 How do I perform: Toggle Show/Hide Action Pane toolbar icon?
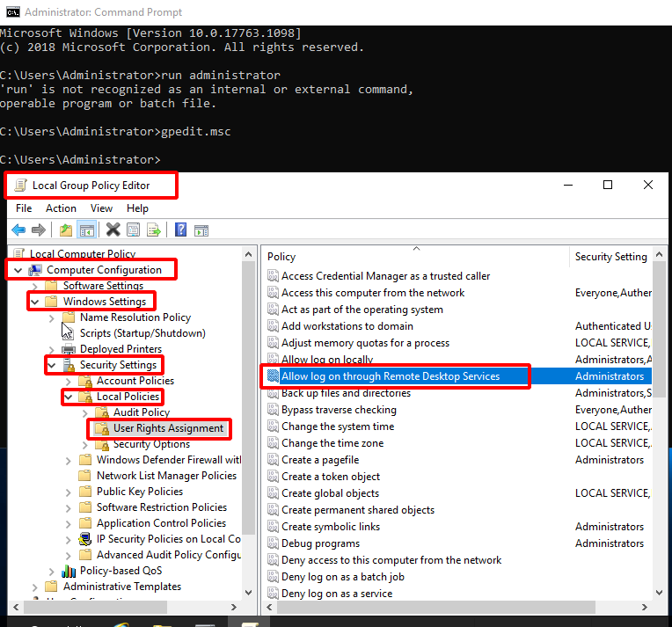[201, 230]
